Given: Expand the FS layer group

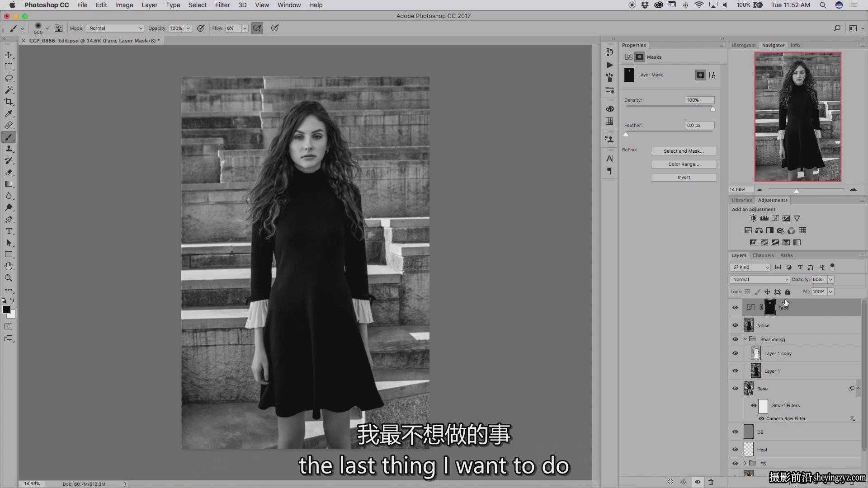Looking at the screenshot, I should pyautogui.click(x=745, y=463).
